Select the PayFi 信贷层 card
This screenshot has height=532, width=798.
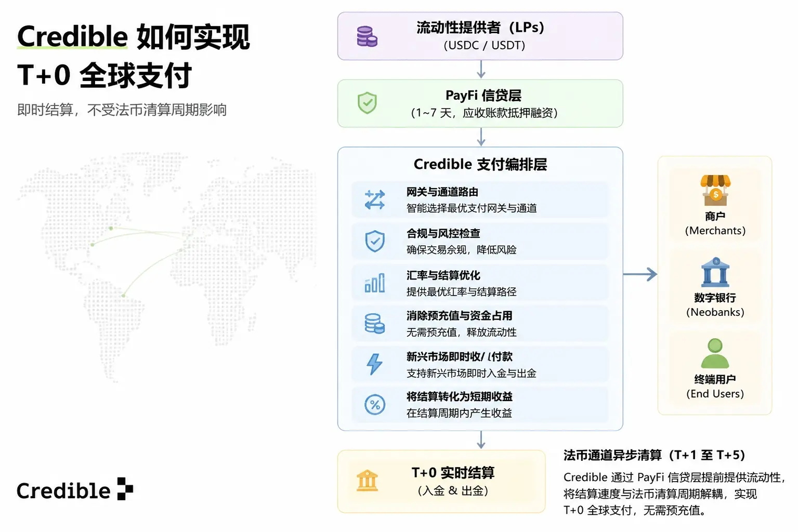480,103
